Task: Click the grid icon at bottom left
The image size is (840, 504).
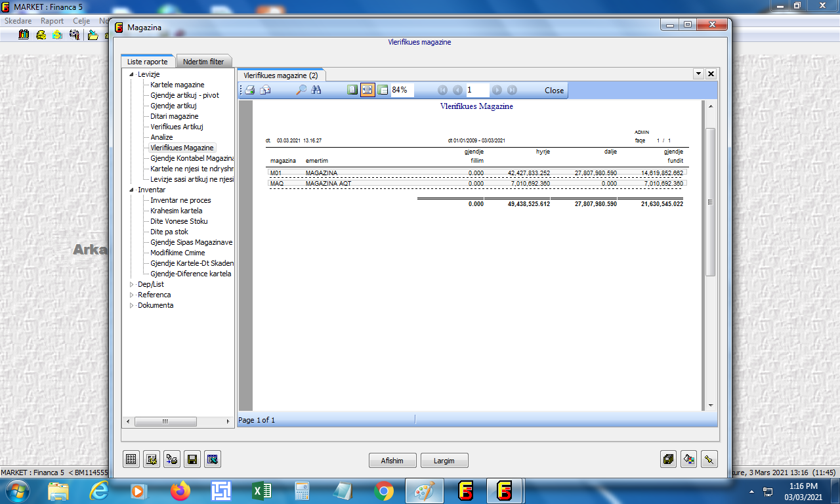Action: click(x=131, y=460)
